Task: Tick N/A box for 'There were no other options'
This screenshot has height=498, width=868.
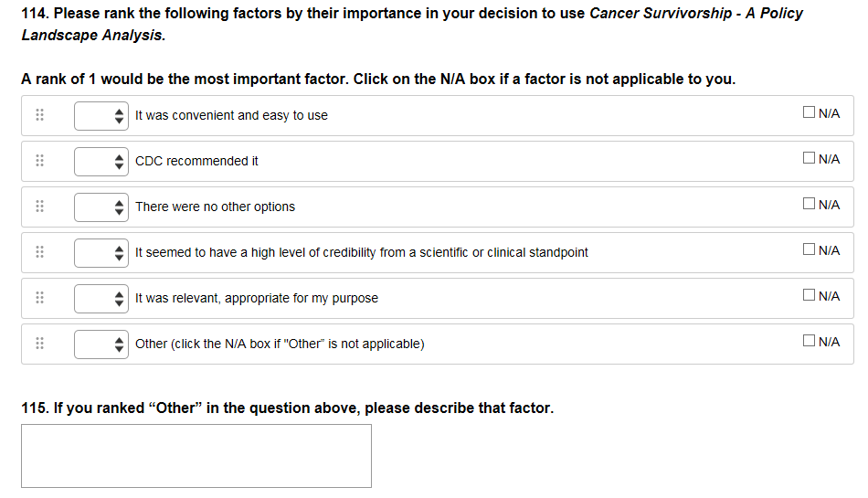Action: pyautogui.click(x=809, y=205)
